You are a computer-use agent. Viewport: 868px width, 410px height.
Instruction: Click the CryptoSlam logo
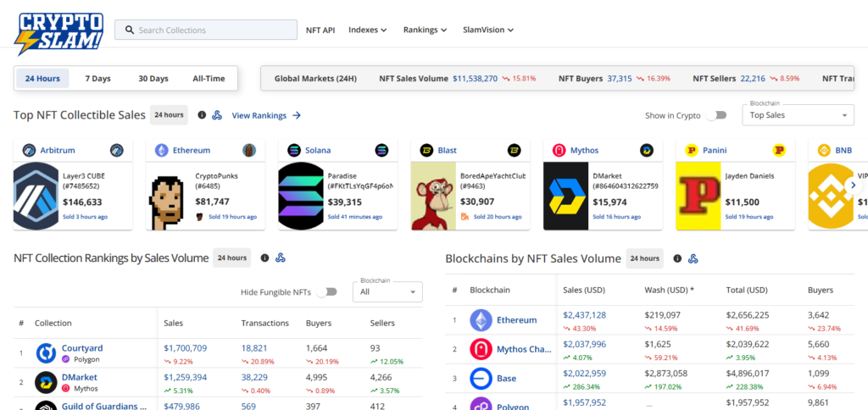[x=58, y=33]
